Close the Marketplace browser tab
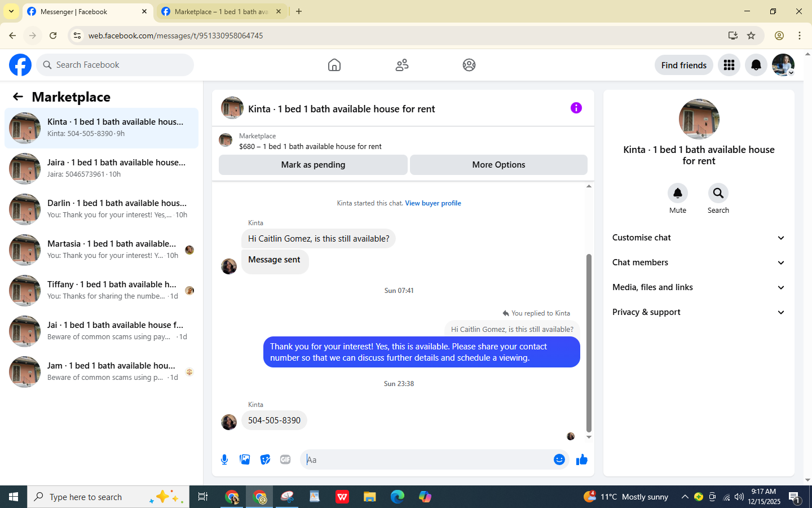The height and width of the screenshot is (508, 812). click(279, 11)
